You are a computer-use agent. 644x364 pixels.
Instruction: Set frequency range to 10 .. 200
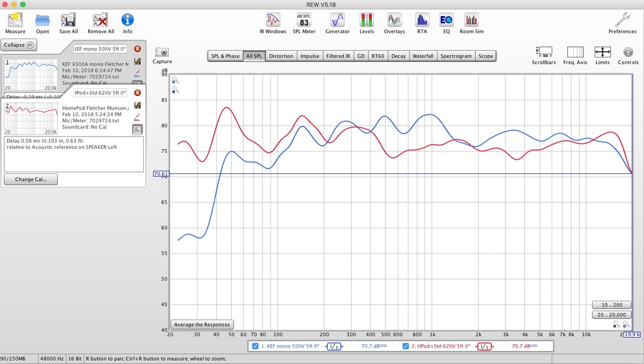coord(612,305)
